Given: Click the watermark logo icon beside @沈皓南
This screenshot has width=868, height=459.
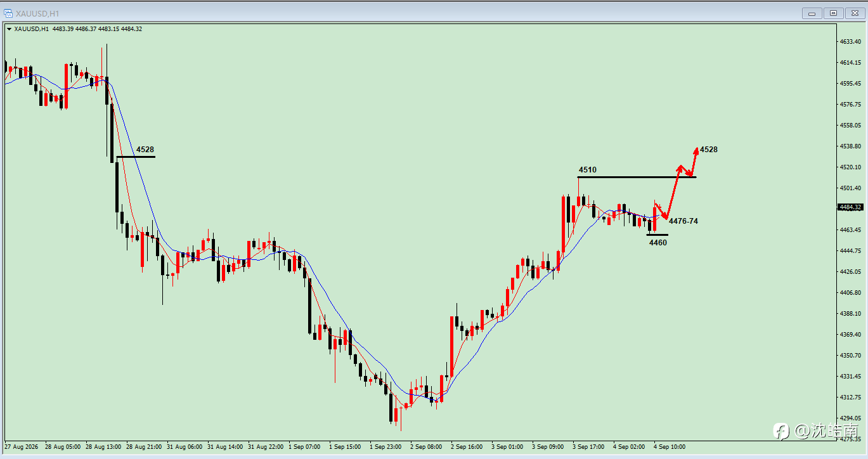Looking at the screenshot, I should pos(782,431).
